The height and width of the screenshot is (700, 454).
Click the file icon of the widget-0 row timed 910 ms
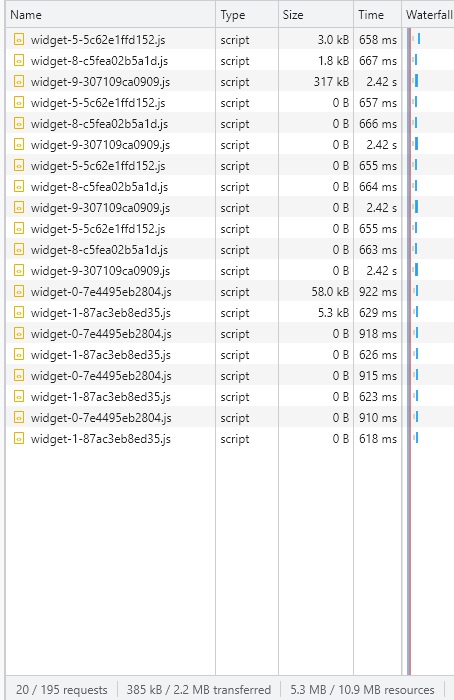click(x=19, y=417)
